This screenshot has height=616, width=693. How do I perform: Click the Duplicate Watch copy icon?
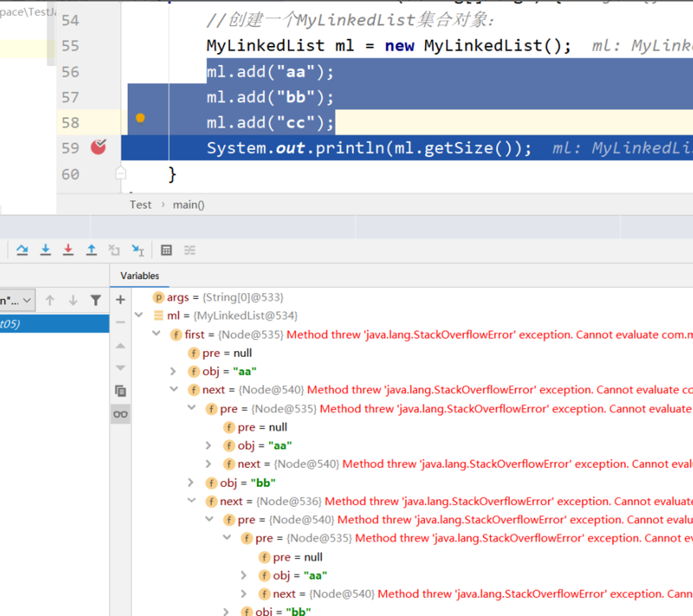point(120,391)
